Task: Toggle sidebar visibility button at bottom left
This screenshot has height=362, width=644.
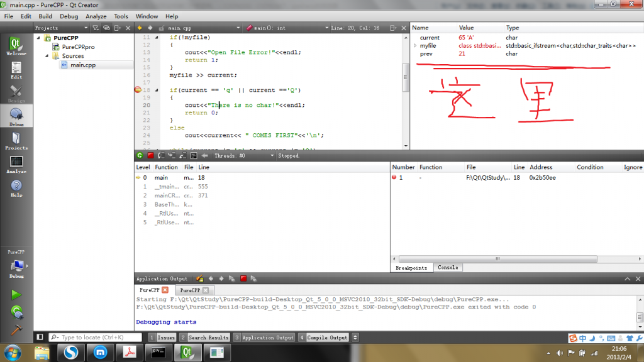Action: [x=40, y=337]
